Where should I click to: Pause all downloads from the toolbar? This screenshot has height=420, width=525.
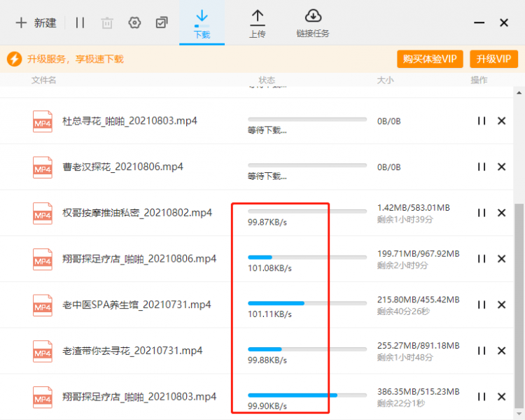[80, 22]
